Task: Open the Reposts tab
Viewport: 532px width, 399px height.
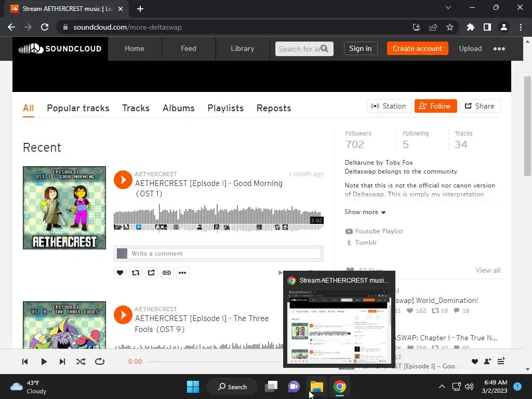Action: click(x=274, y=108)
